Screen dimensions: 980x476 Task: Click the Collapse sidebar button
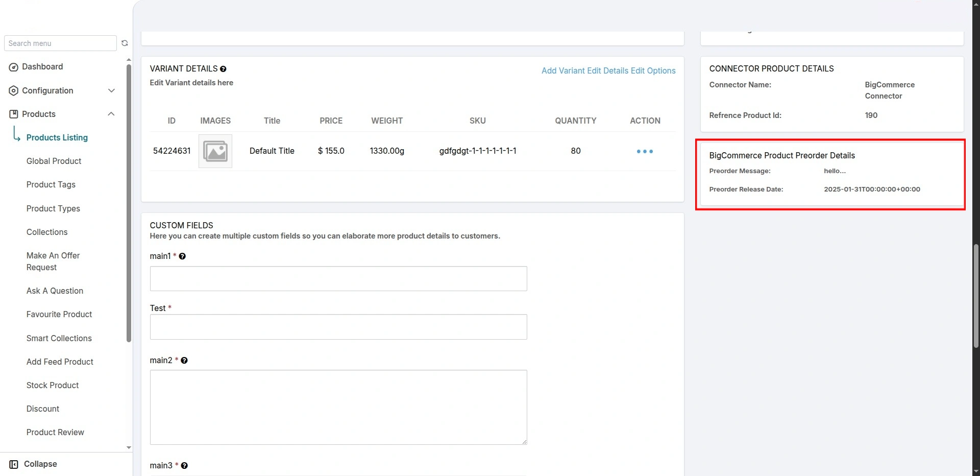(40, 464)
